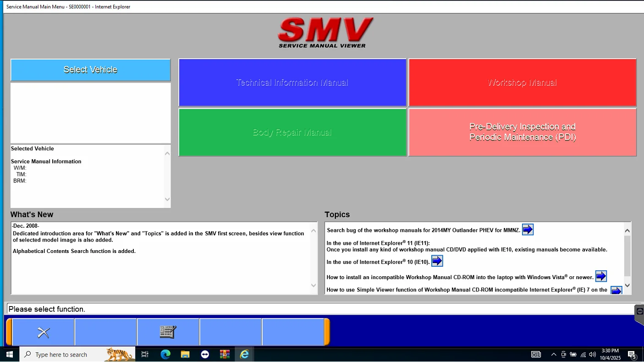Click the Topics box scrollbar thumb
This screenshot has width=644, height=362.
coord(627,256)
